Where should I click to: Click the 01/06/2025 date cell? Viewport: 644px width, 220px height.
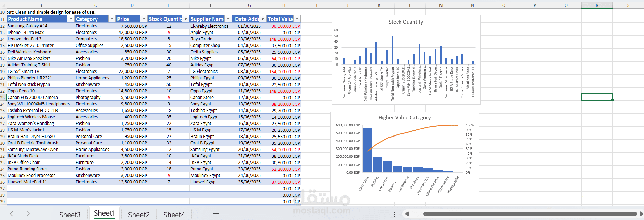(249, 26)
